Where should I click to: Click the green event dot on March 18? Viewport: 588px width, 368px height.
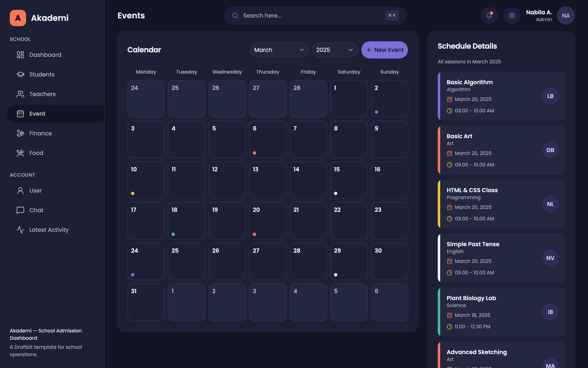(173, 234)
